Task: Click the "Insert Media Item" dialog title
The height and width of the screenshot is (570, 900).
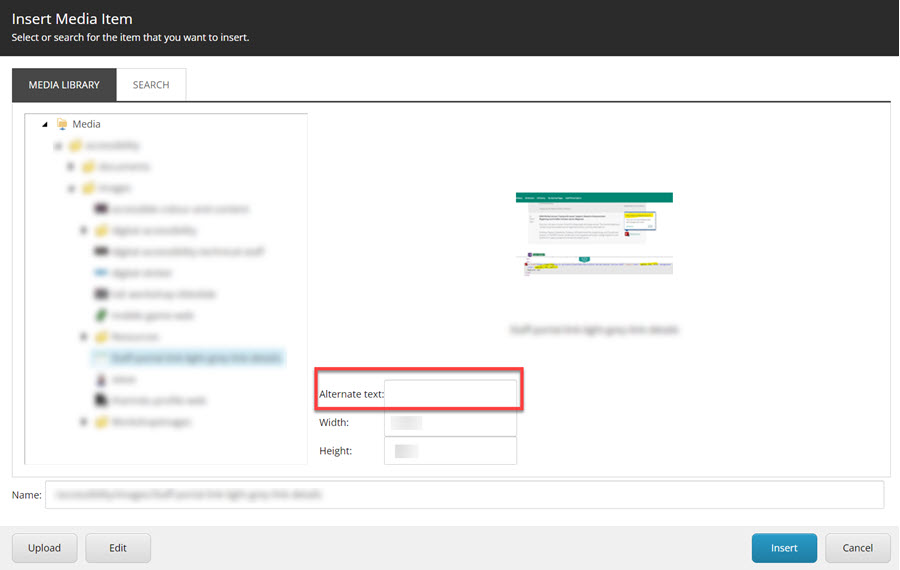Action: pos(72,19)
